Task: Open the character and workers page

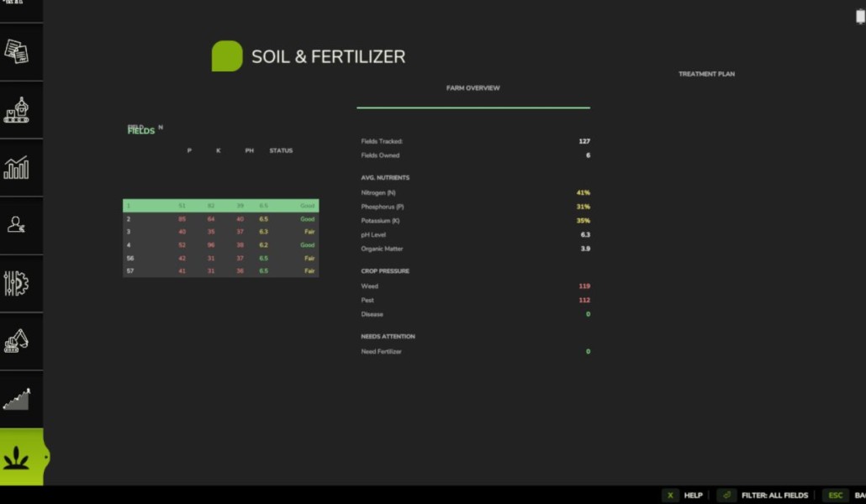Action: pos(17,224)
